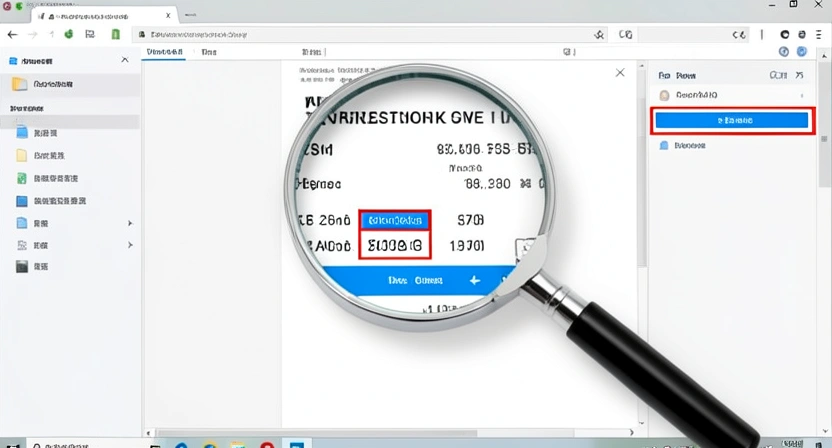Switch to the second page tab
This screenshot has height=448, width=832.
[209, 52]
